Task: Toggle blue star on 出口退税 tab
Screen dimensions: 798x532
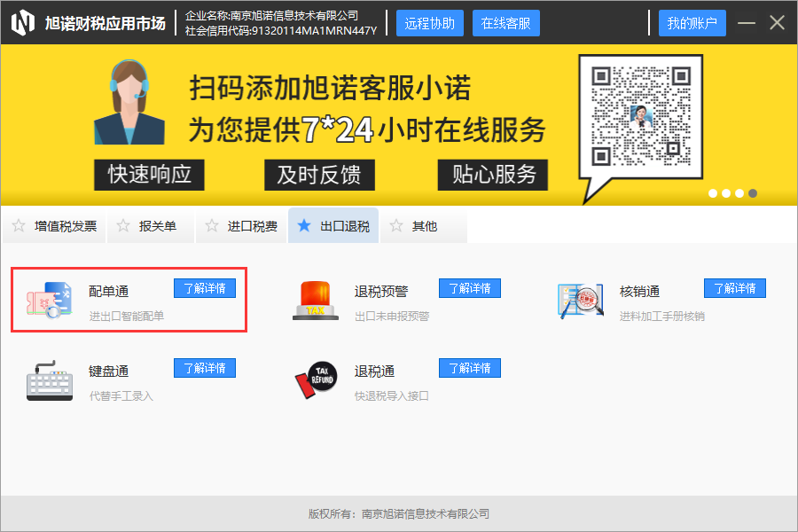Action: pos(304,225)
